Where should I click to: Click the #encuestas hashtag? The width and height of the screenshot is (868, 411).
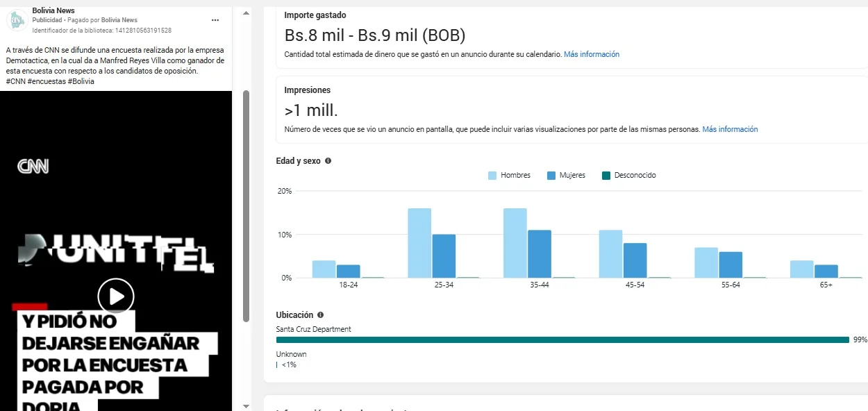(x=47, y=81)
